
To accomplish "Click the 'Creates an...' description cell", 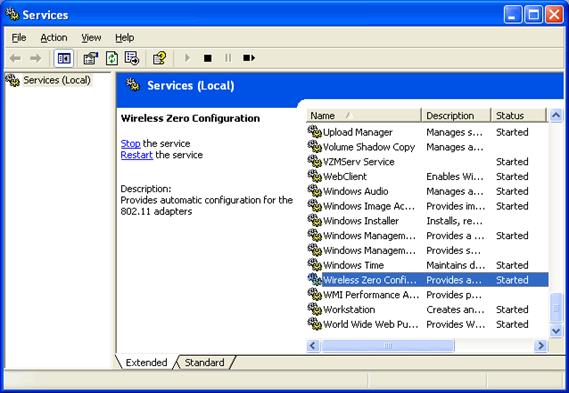I will (455, 310).
